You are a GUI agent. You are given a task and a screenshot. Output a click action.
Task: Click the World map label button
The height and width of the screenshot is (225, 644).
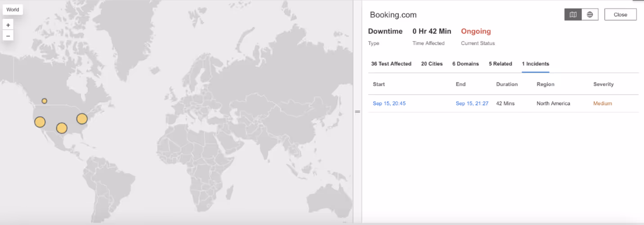click(13, 9)
